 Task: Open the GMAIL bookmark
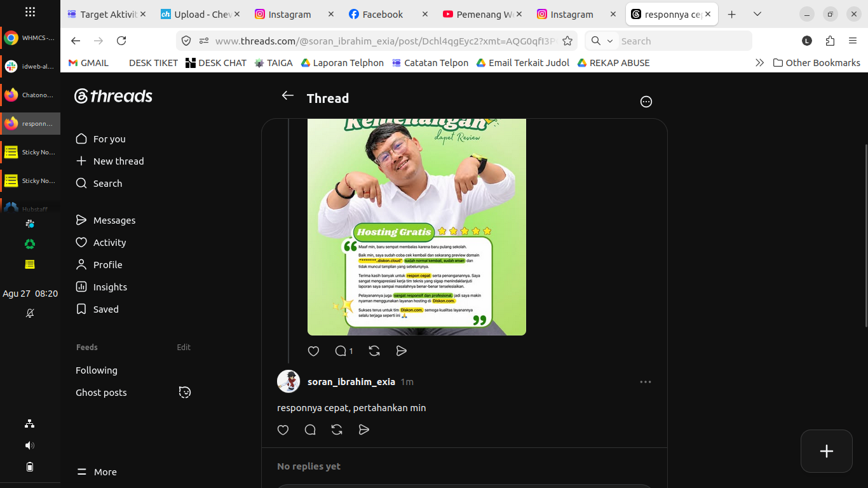pos(88,63)
